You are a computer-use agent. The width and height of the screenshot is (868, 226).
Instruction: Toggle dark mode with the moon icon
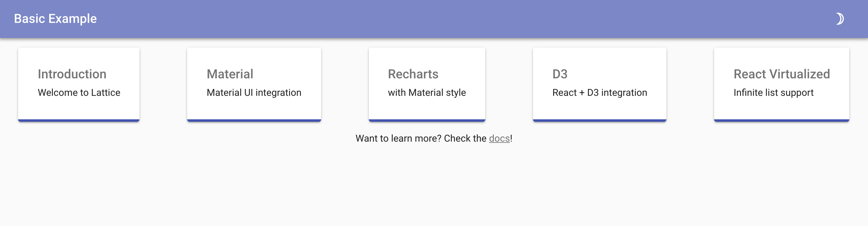(x=840, y=19)
